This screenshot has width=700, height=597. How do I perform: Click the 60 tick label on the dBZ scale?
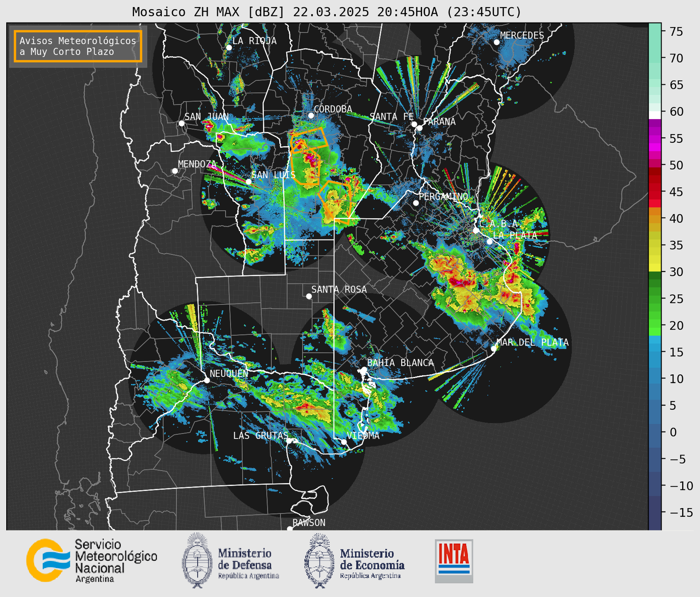(x=676, y=112)
